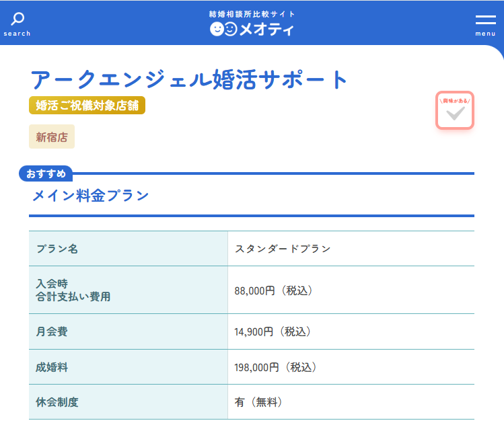Click the おすすめ label
The image size is (504, 433).
[46, 173]
